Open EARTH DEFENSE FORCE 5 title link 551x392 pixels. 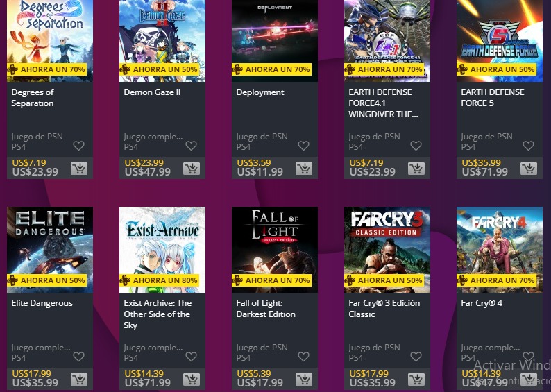coord(493,97)
